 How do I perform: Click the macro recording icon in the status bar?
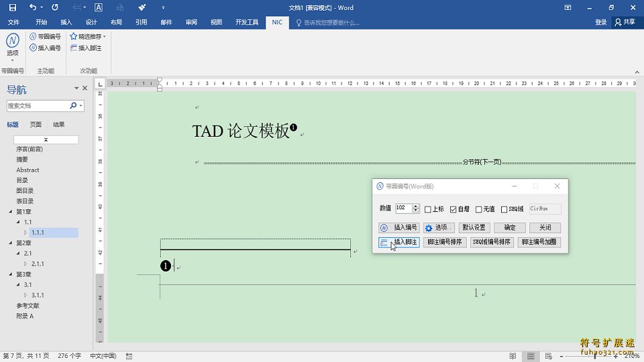point(129,356)
